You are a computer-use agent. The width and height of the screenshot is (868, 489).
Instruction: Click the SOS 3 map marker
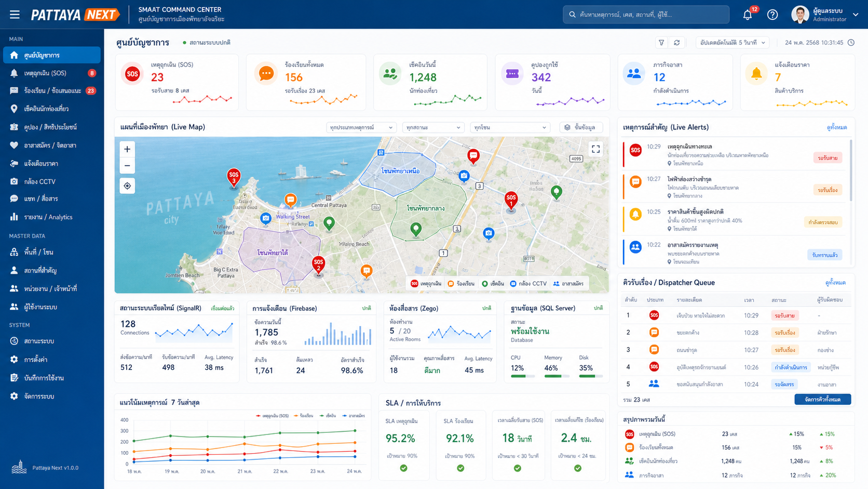coord(234,178)
